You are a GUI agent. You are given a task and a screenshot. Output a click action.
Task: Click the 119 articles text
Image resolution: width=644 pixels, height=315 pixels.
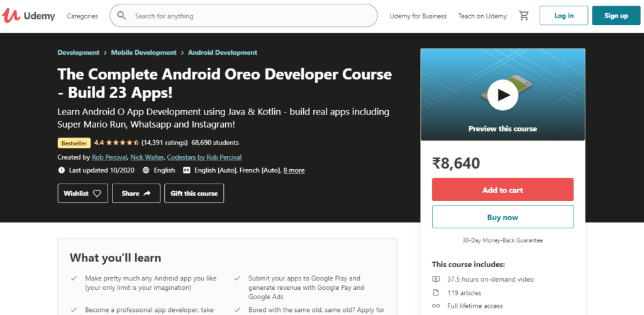point(464,293)
